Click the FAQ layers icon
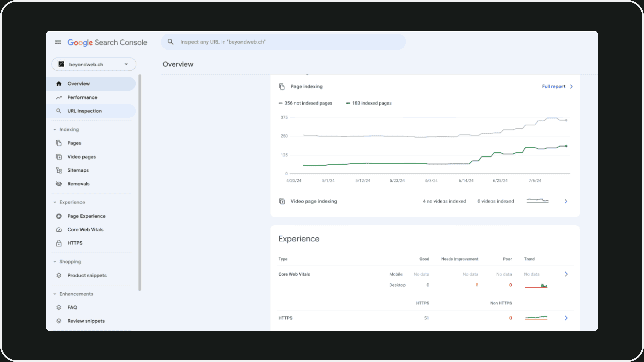The height and width of the screenshot is (362, 644). 59,307
